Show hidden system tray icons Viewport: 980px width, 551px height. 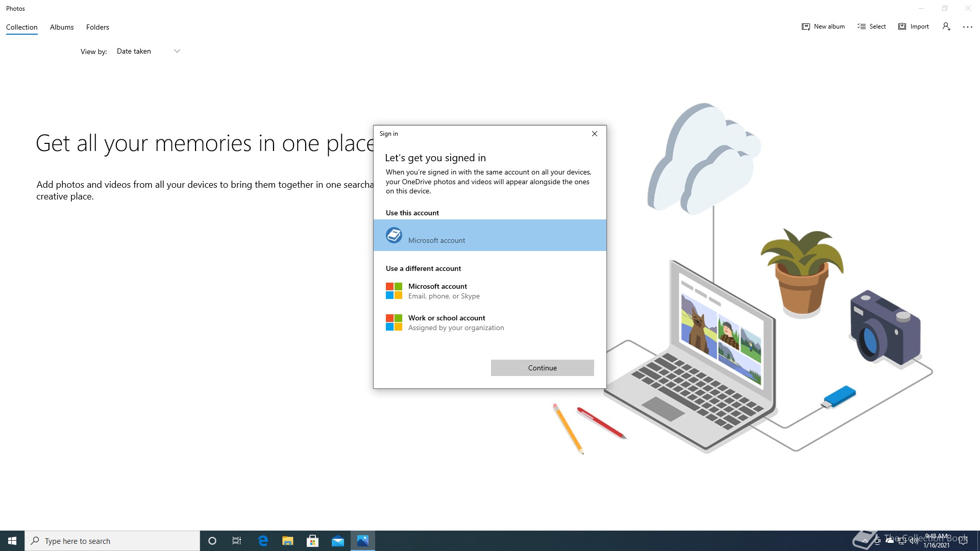coord(865,541)
